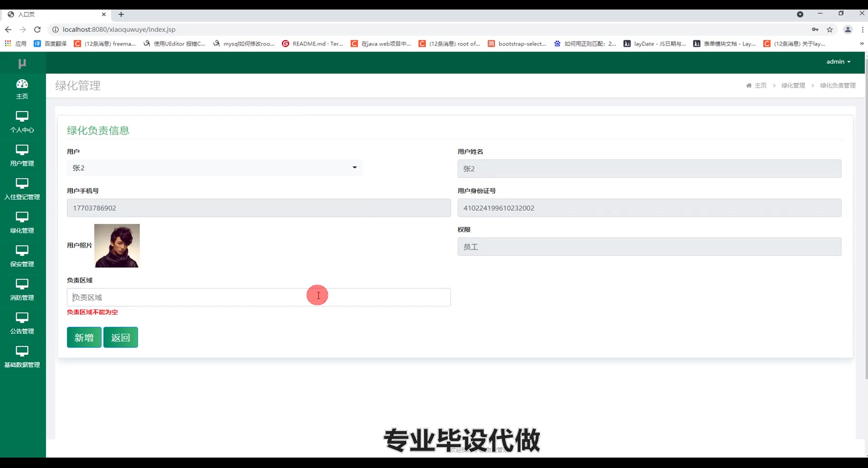Click the 绿化管理 breadcrumb link
Viewport: 868px width, 468px height.
coord(793,86)
